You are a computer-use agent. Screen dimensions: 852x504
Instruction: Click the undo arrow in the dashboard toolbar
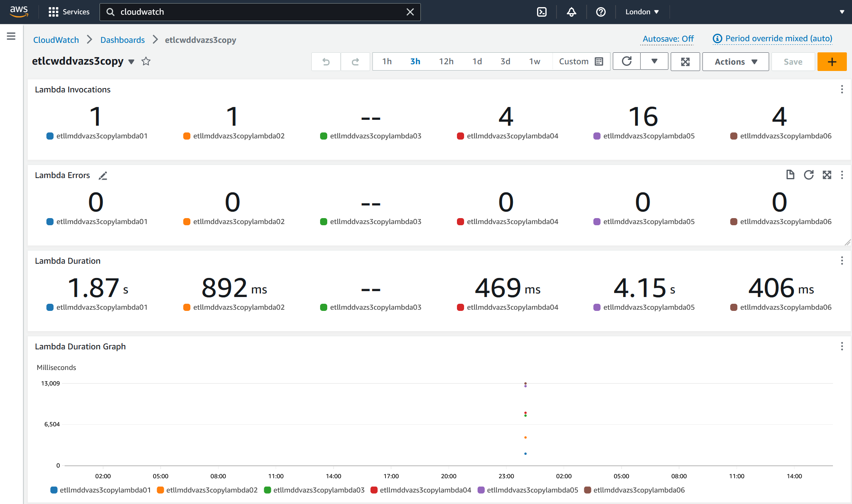point(326,61)
